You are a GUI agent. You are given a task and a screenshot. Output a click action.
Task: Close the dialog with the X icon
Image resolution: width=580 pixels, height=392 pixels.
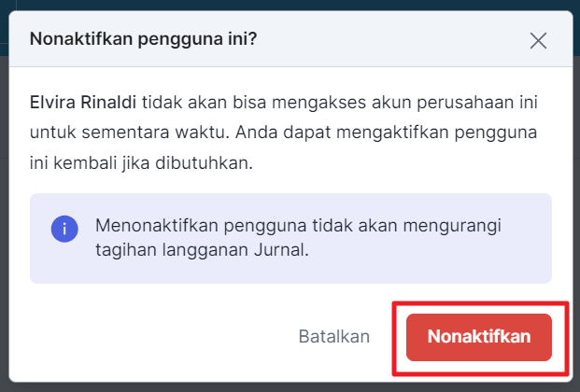[x=538, y=41]
